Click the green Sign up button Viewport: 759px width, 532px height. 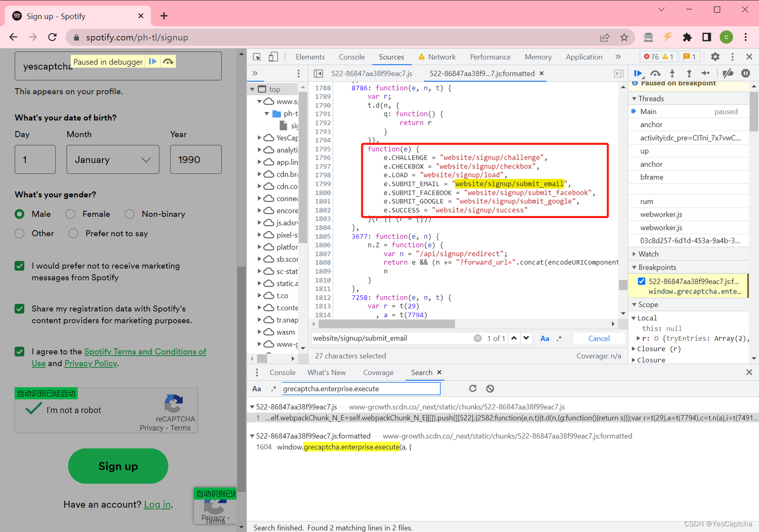tap(118, 466)
